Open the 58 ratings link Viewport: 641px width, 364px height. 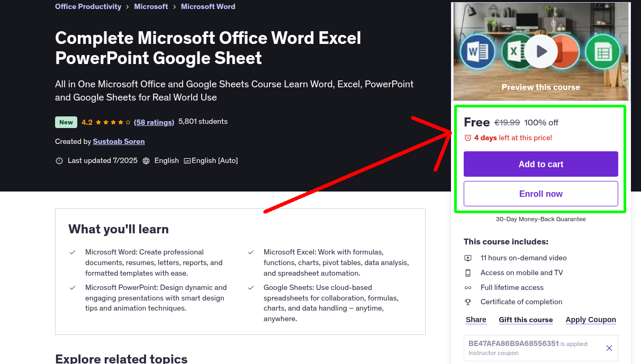(154, 122)
